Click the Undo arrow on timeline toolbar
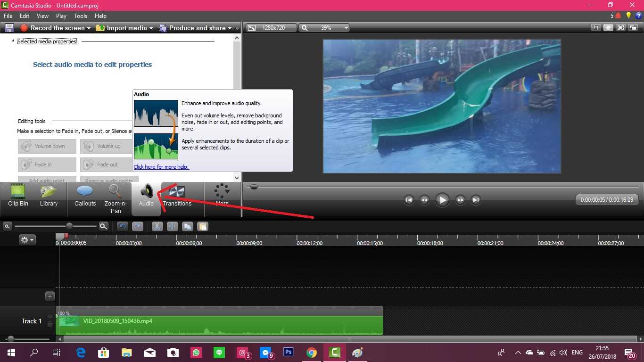 pyautogui.click(x=123, y=226)
